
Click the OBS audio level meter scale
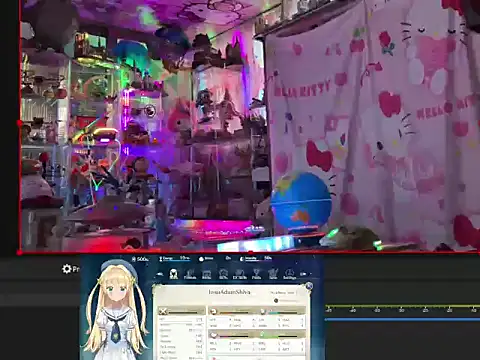[x=402, y=308]
